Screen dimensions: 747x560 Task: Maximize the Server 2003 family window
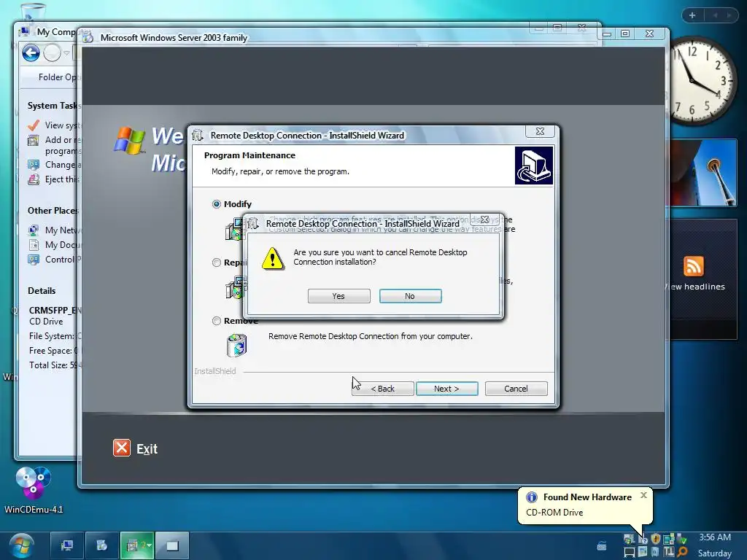(x=625, y=34)
